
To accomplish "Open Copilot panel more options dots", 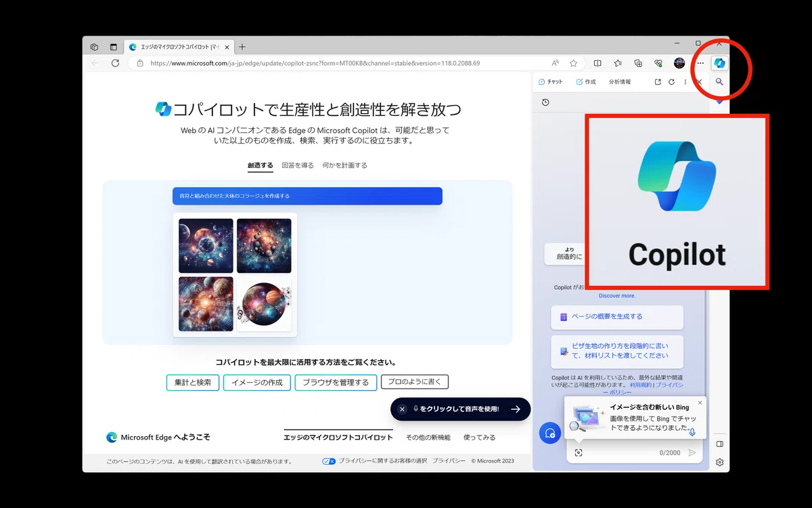I will pos(685,82).
